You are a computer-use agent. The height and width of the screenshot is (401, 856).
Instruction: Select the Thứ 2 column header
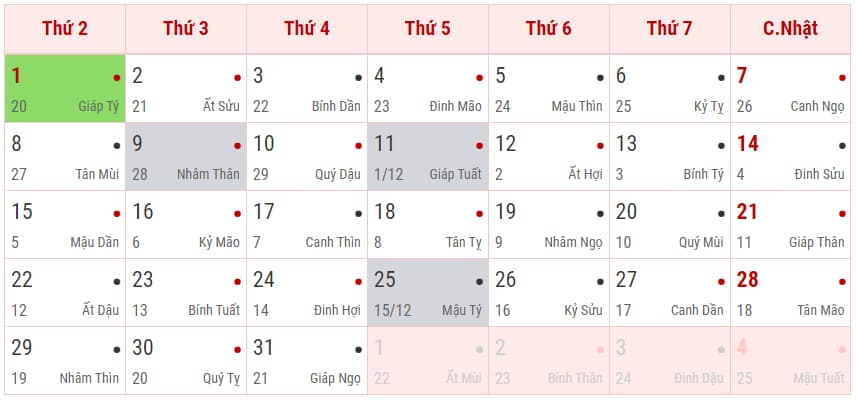click(x=65, y=28)
